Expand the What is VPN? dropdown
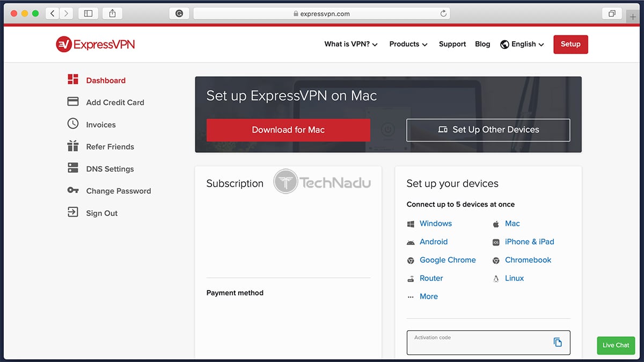Viewport: 644px width, 362px height. point(351,44)
